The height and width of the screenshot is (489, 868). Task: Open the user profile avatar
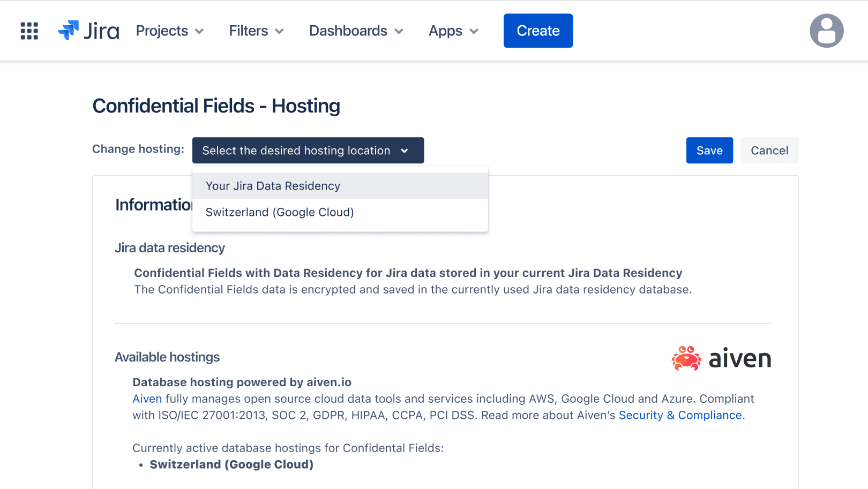827,31
